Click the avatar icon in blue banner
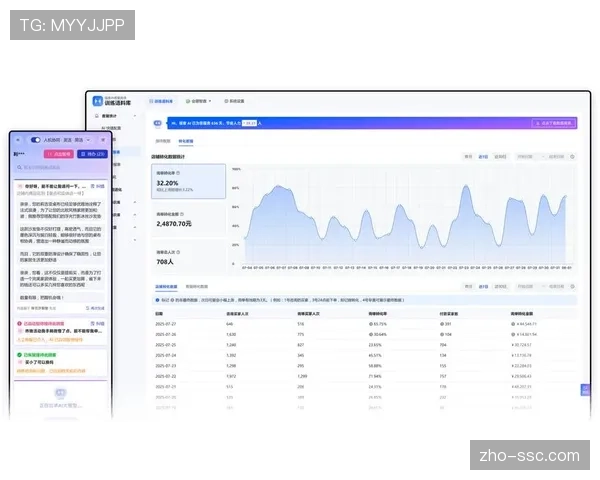The image size is (600, 480). pos(160,125)
